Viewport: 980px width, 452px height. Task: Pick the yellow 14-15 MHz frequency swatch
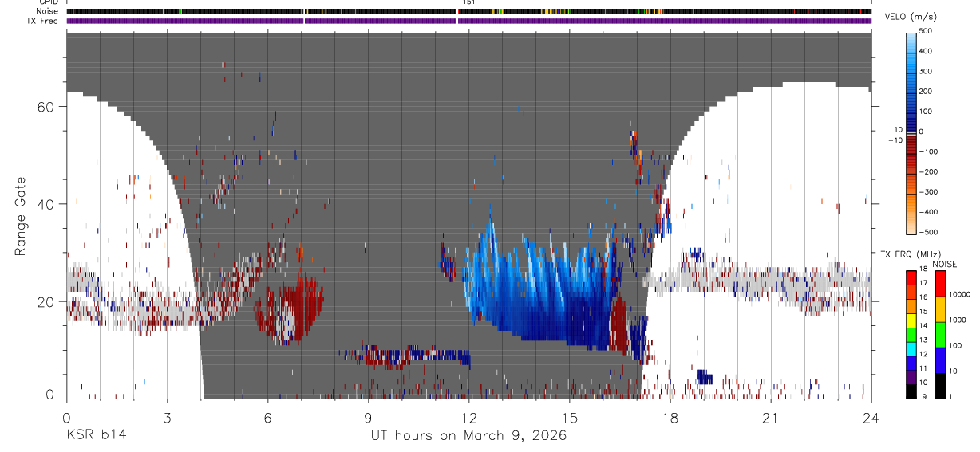click(911, 320)
